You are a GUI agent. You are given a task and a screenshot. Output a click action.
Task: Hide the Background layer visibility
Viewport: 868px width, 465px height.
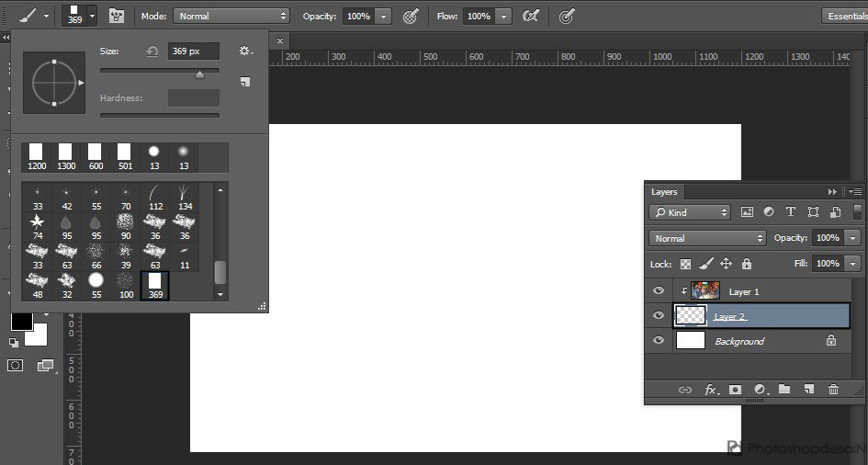(658, 341)
